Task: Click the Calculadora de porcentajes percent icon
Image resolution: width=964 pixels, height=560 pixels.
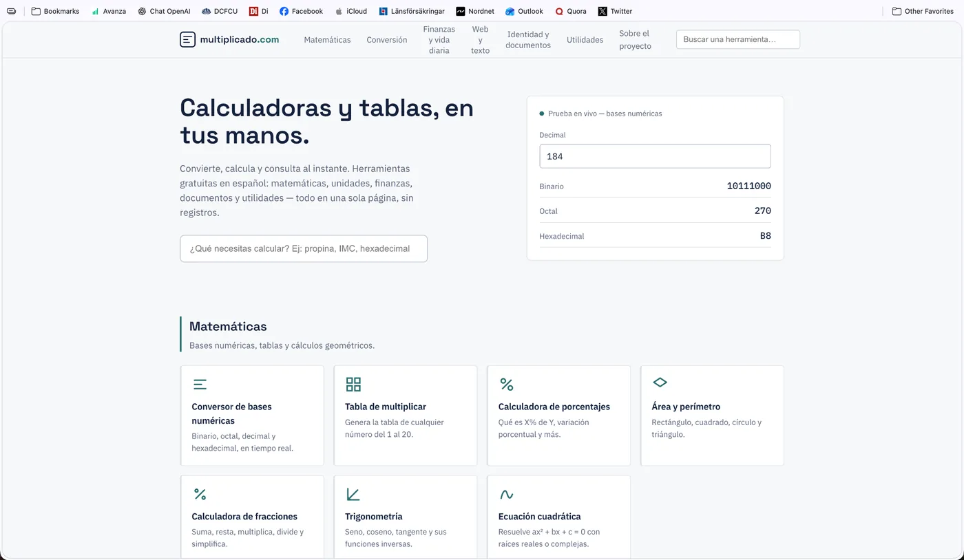Action: coord(507,385)
